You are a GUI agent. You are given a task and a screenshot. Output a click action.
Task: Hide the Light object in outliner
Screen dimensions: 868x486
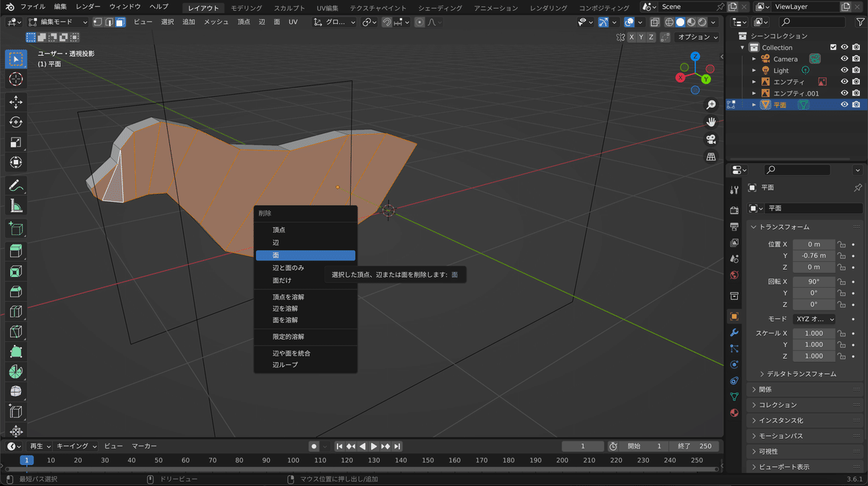click(844, 70)
